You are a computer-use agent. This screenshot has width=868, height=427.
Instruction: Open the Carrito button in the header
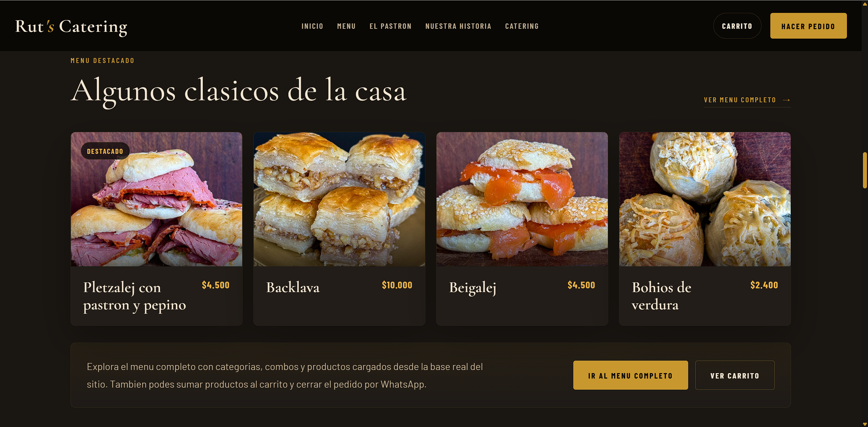pyautogui.click(x=737, y=26)
